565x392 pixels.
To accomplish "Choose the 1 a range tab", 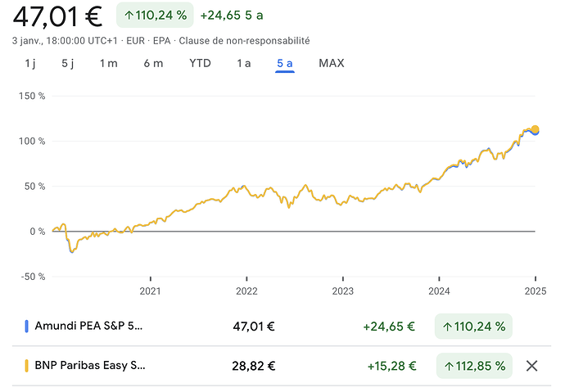I will point(243,63).
